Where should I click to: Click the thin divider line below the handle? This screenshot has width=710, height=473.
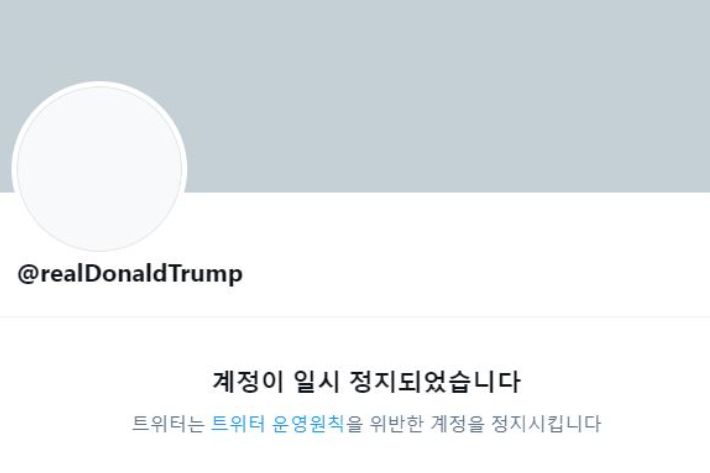[355, 316]
